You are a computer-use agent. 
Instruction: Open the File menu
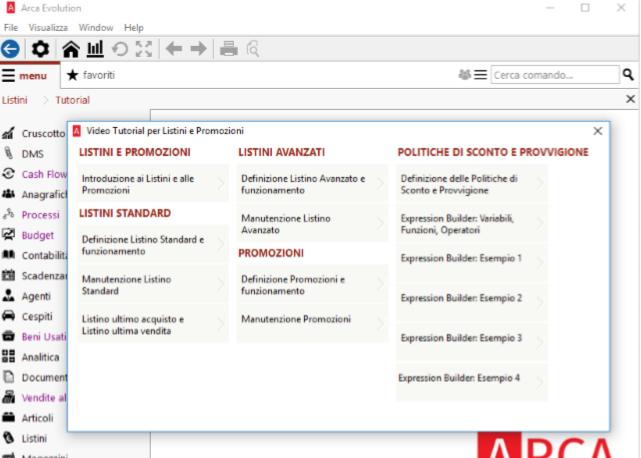[11, 27]
